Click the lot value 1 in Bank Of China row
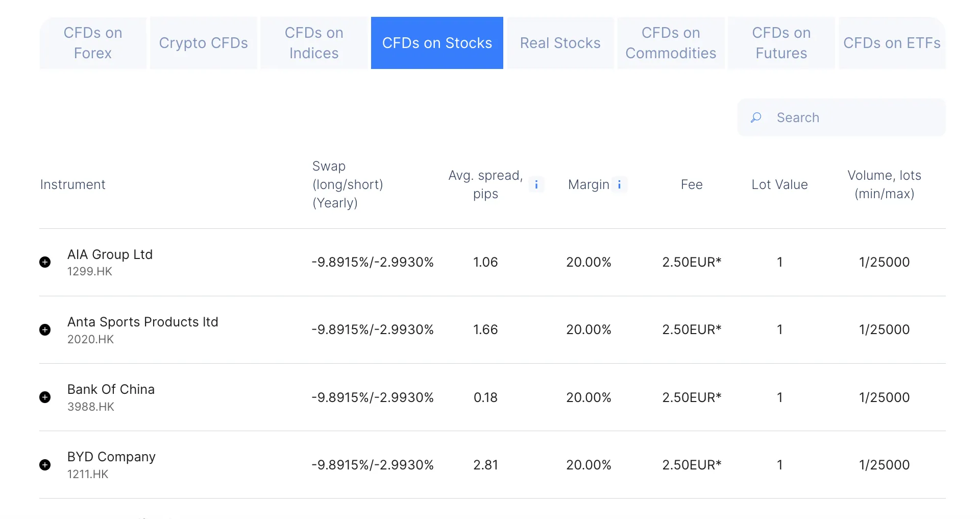Viewport: 980px width, 519px height. point(779,397)
